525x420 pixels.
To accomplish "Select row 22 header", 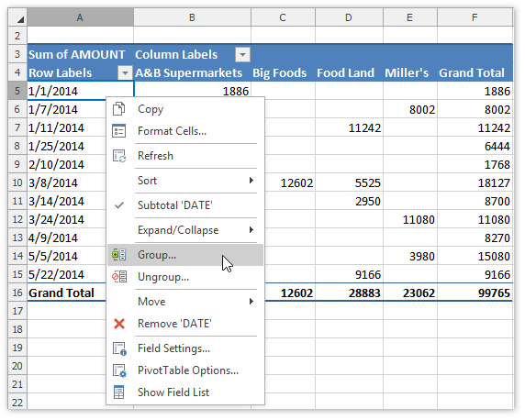I will tap(17, 403).
